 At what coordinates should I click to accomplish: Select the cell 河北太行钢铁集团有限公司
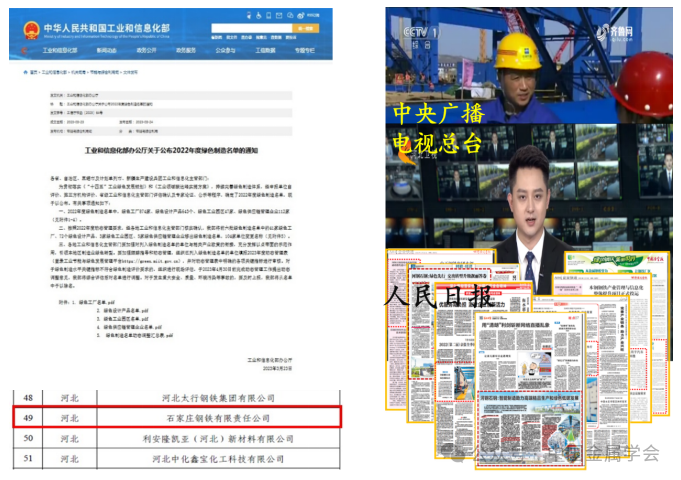(218, 398)
